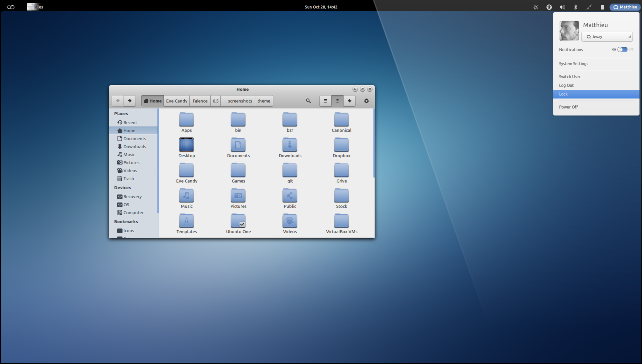
Task: Open the Videos folder in the file grid
Action: (x=289, y=224)
